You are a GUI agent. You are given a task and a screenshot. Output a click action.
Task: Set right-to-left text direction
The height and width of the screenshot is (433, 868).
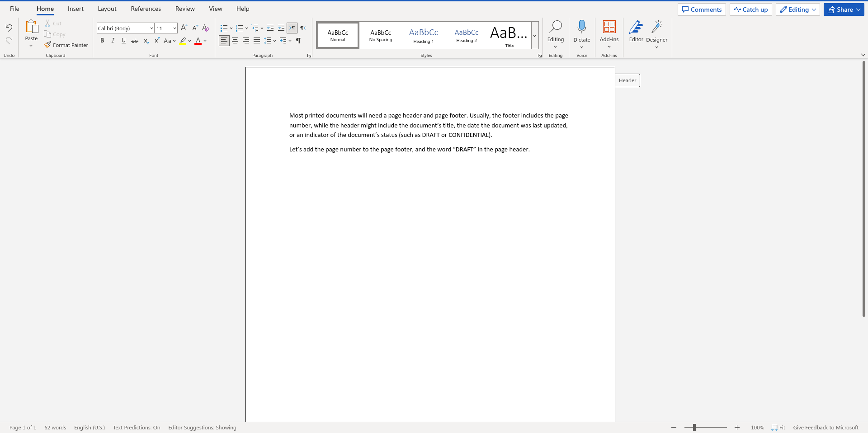click(303, 28)
